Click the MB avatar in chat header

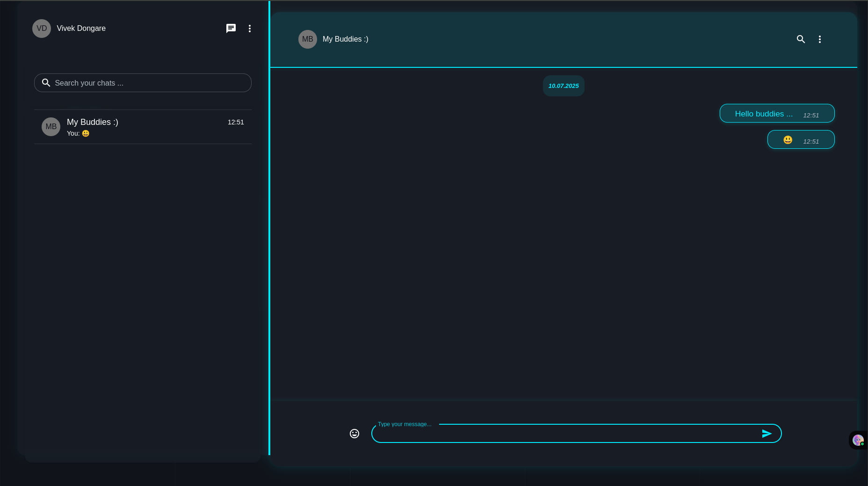(308, 39)
